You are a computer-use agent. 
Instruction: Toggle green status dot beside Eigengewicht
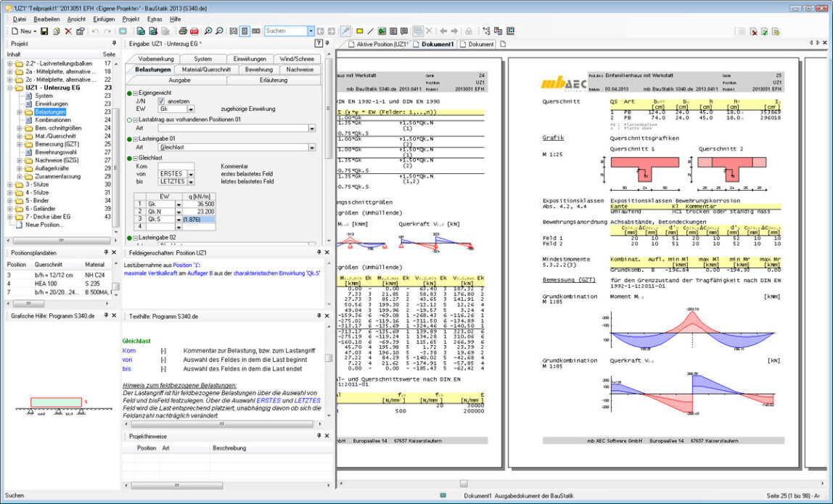click(x=129, y=93)
